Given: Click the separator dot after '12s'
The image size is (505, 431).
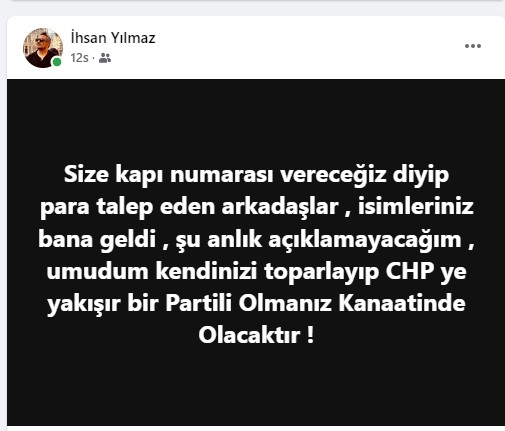Looking at the screenshot, I should tap(94, 59).
